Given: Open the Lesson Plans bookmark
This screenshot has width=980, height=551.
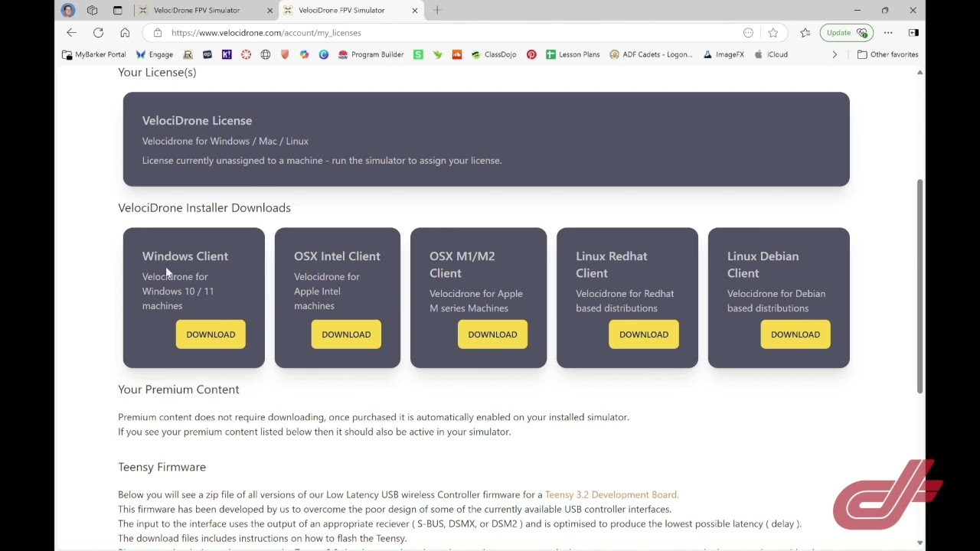Looking at the screenshot, I should (573, 54).
